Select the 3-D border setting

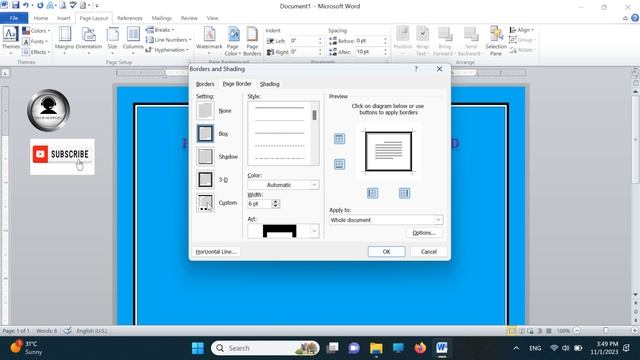tap(205, 180)
